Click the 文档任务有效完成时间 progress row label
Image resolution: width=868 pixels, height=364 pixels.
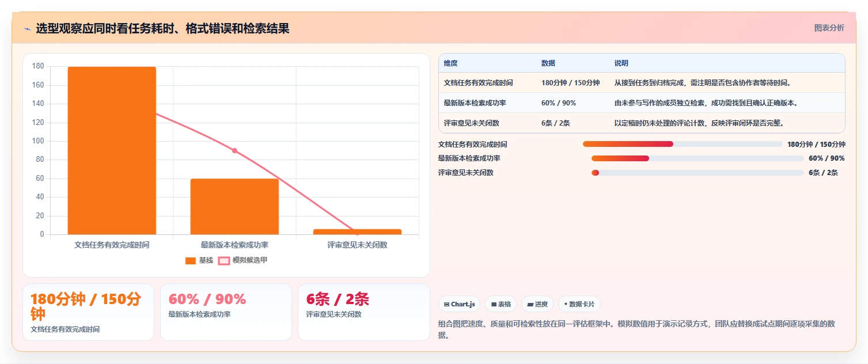tap(473, 145)
